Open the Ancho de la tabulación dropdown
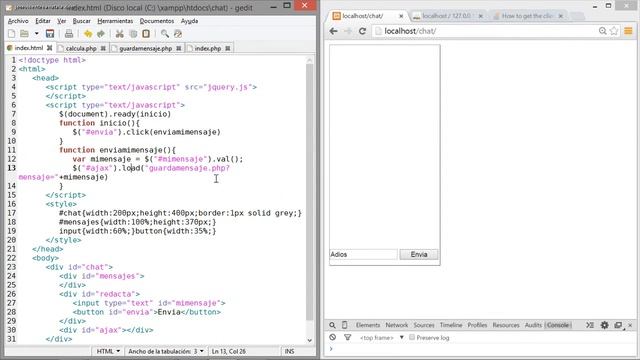The image size is (640, 360). (166, 351)
